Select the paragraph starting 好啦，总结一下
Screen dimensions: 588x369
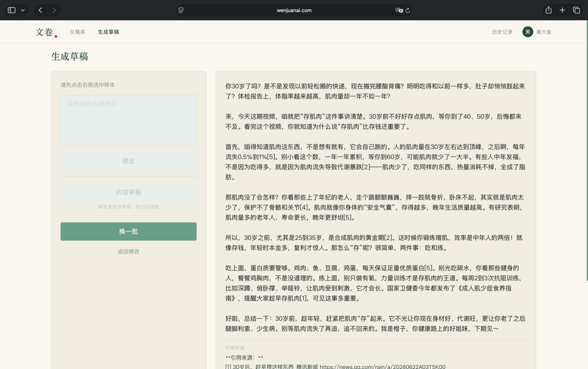coord(375,323)
